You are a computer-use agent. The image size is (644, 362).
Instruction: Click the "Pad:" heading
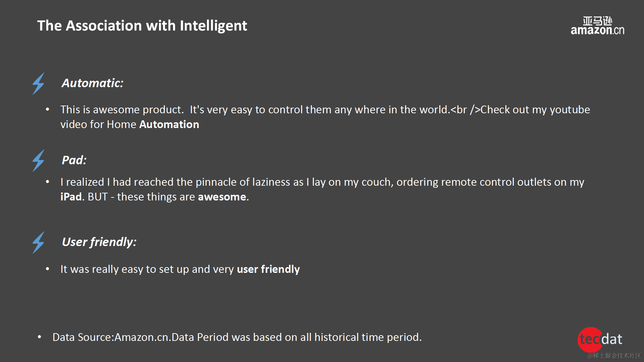pyautogui.click(x=74, y=160)
